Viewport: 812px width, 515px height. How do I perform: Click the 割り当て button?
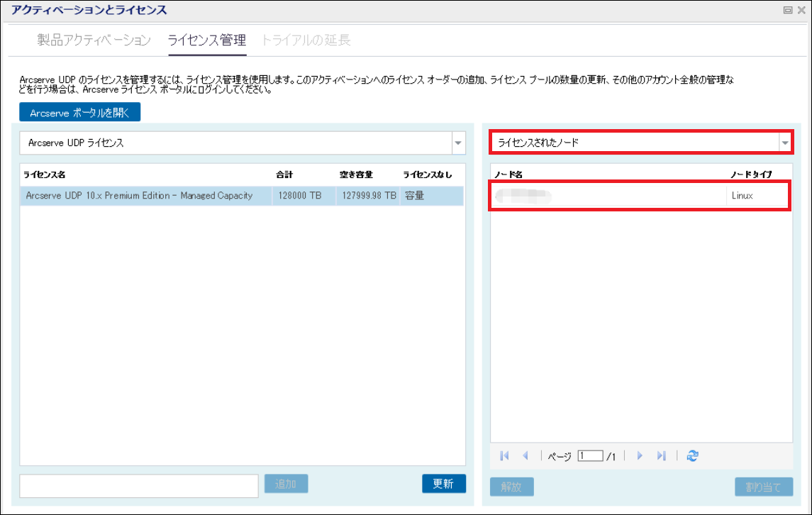763,487
